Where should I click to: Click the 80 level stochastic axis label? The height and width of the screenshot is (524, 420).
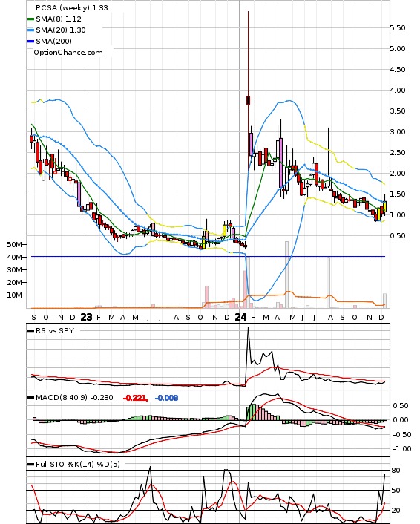pyautogui.click(x=396, y=471)
